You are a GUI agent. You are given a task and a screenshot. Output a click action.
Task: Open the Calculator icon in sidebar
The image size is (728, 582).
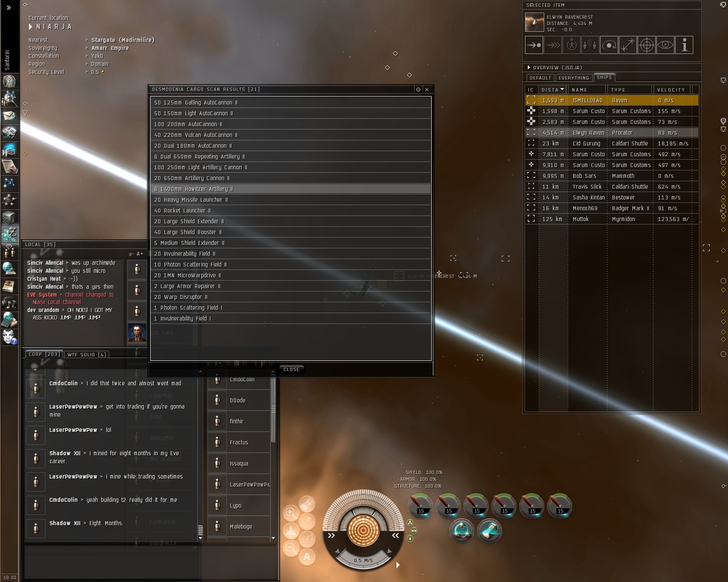click(9, 319)
